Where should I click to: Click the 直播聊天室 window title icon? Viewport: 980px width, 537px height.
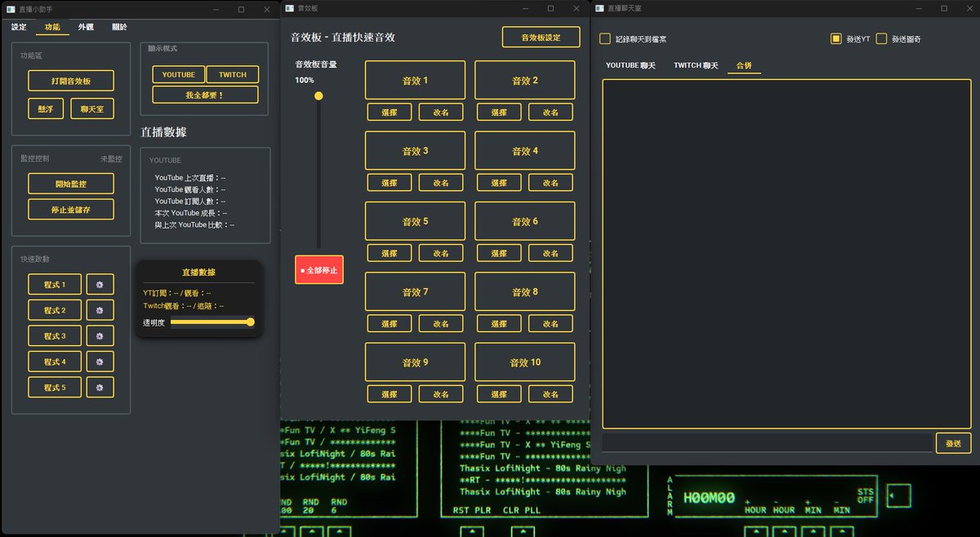click(x=599, y=8)
